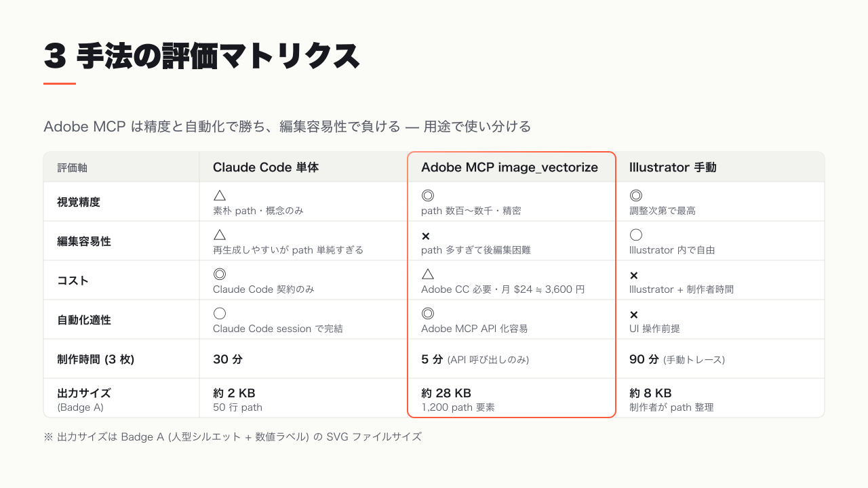The width and height of the screenshot is (868, 488).
Task: Click the '出力サイズ' row label
Action: coord(84,393)
